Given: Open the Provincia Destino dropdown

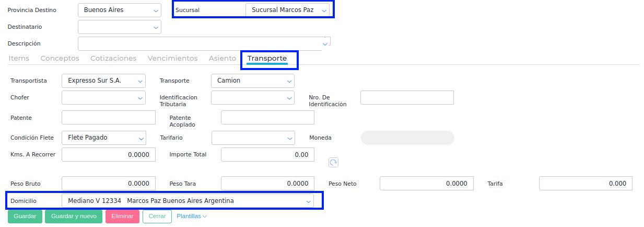Looking at the screenshot, I should pyautogui.click(x=120, y=10).
